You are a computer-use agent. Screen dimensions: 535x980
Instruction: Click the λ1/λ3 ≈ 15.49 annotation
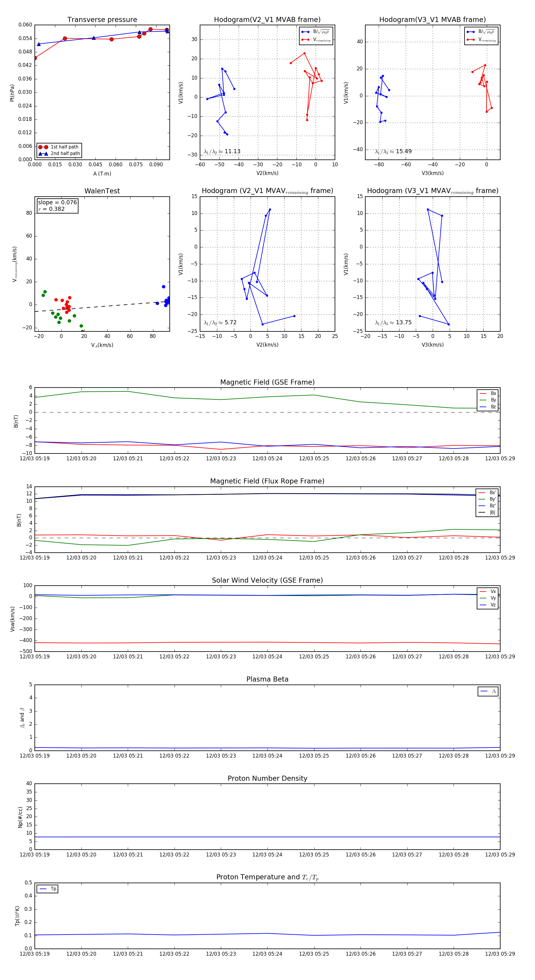coord(393,151)
